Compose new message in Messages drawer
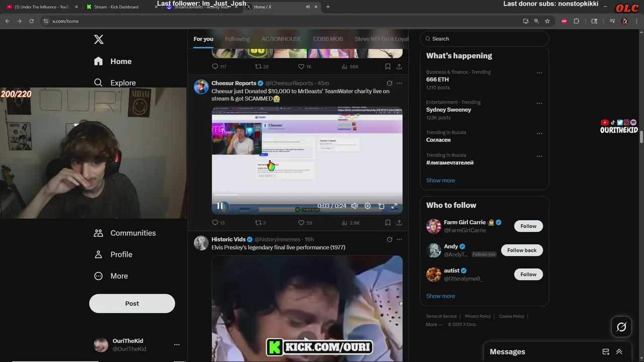Image resolution: width=644 pixels, height=362 pixels. [x=606, y=352]
